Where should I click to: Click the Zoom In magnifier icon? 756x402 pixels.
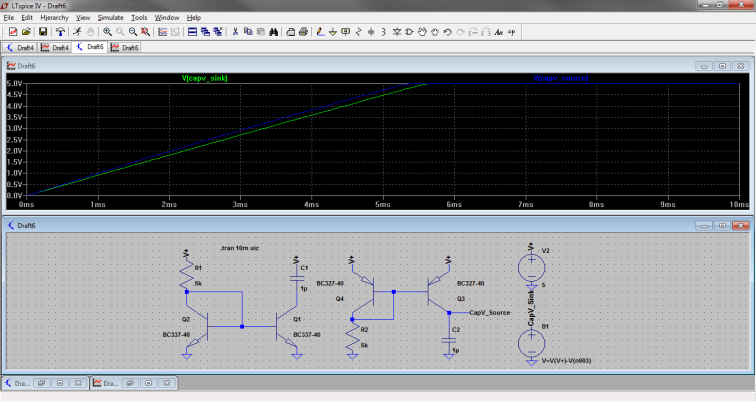click(x=107, y=32)
